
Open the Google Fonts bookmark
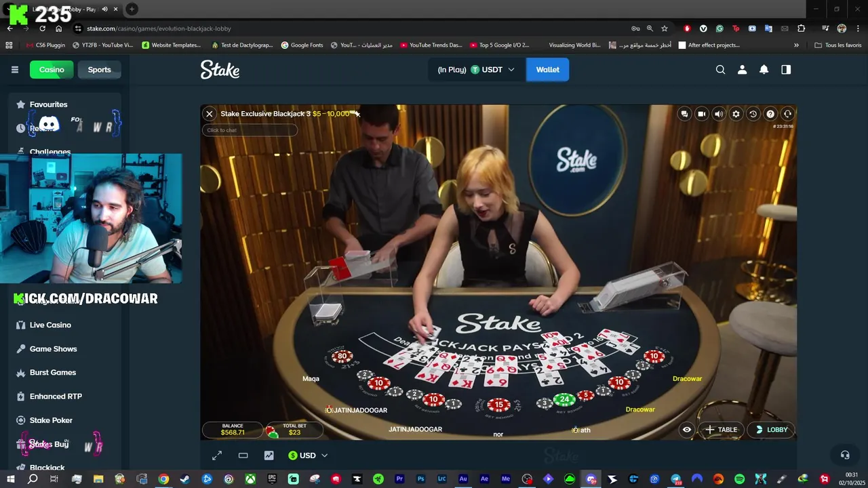pos(302,45)
